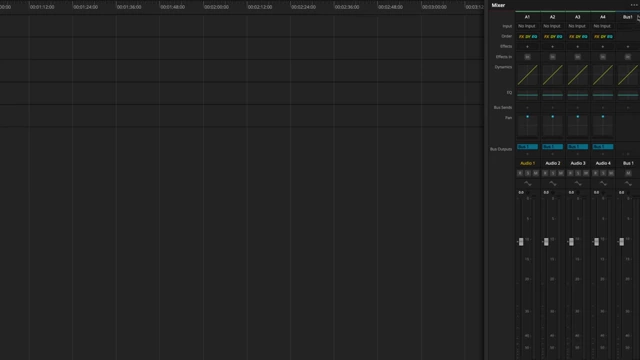Solo the Audio 1 channel
The image size is (640, 360).
click(x=528, y=173)
